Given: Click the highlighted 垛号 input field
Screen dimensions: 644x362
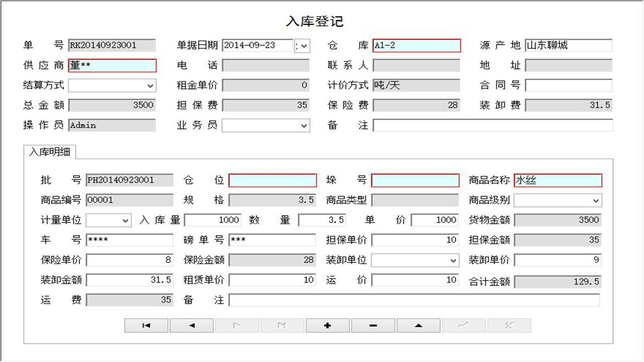Looking at the screenshot, I should tap(415, 180).
